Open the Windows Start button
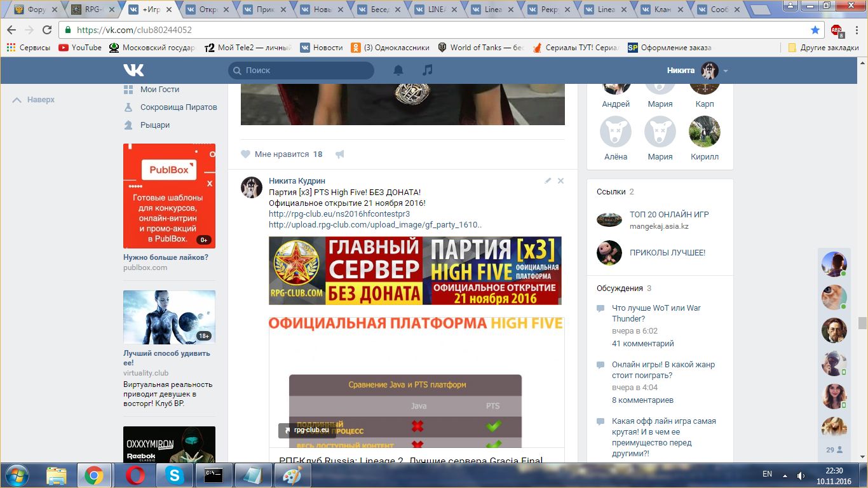The width and height of the screenshot is (868, 488). [x=17, y=475]
